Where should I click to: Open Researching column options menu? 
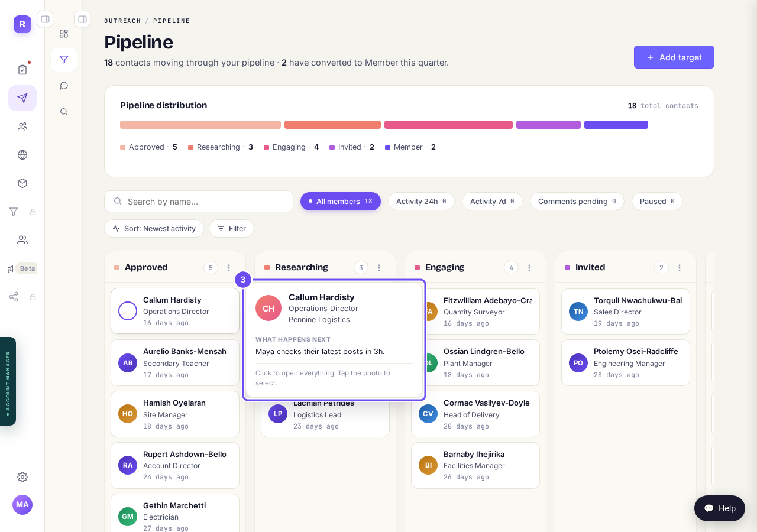coord(379,268)
